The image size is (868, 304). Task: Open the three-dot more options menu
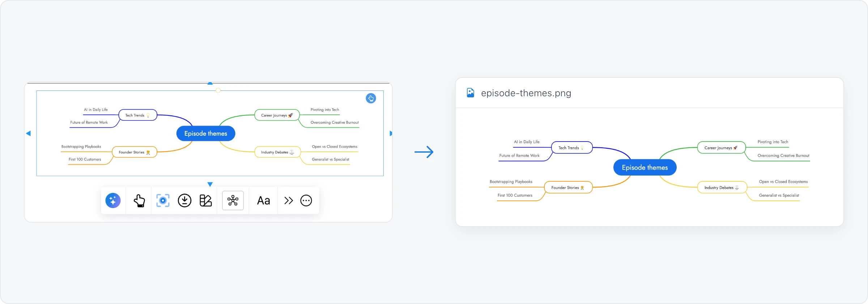tap(306, 200)
